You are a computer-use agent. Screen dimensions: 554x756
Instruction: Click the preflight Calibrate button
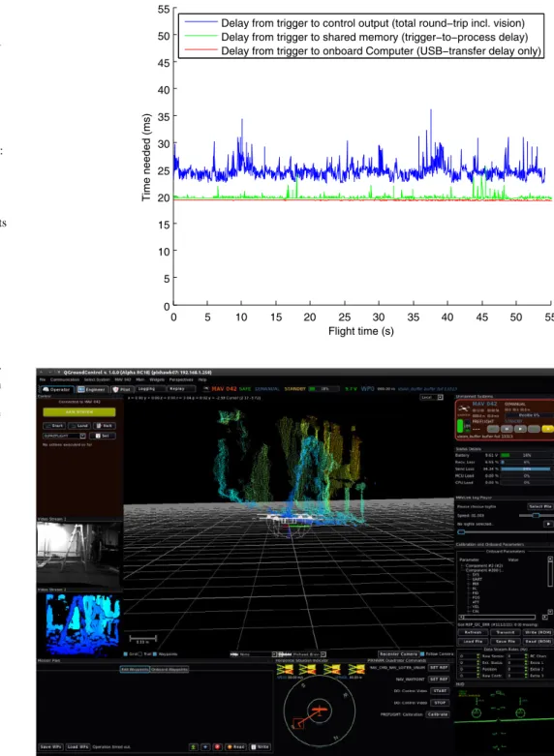438,714
